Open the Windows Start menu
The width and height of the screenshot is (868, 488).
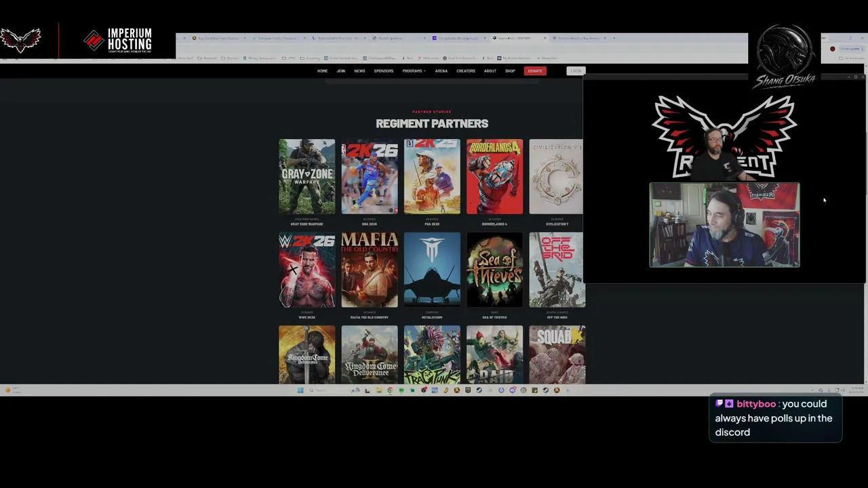click(300, 390)
